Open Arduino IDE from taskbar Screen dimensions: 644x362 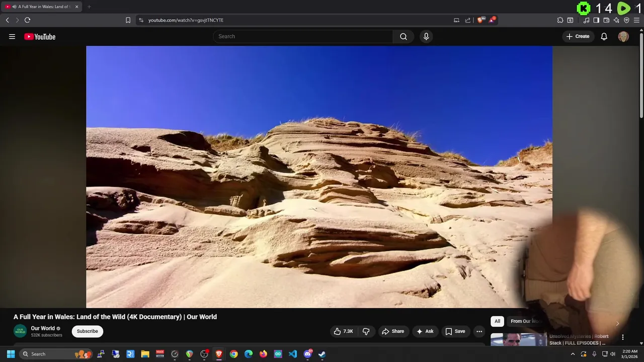point(278,354)
